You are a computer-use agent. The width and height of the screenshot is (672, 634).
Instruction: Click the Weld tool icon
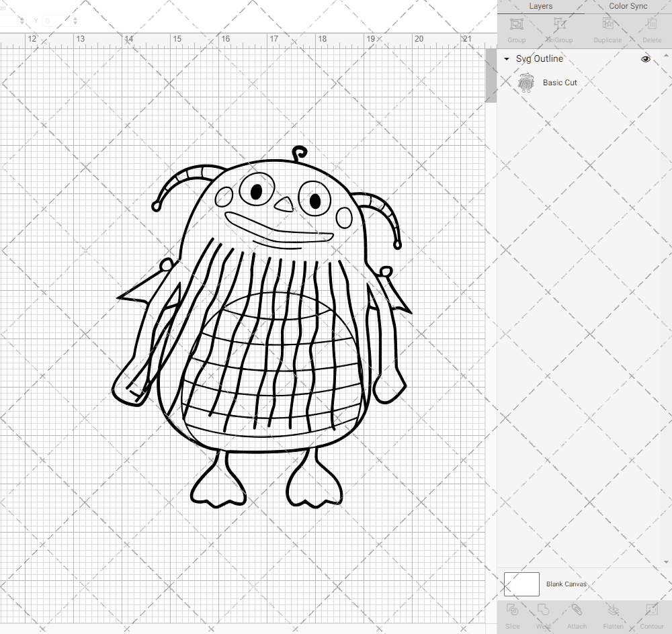tap(543, 610)
